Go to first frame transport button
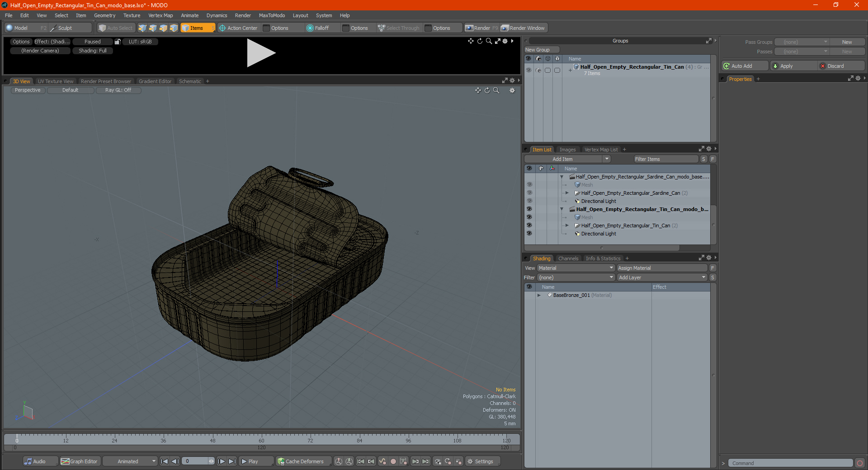This screenshot has width=868, height=470. 165,461
